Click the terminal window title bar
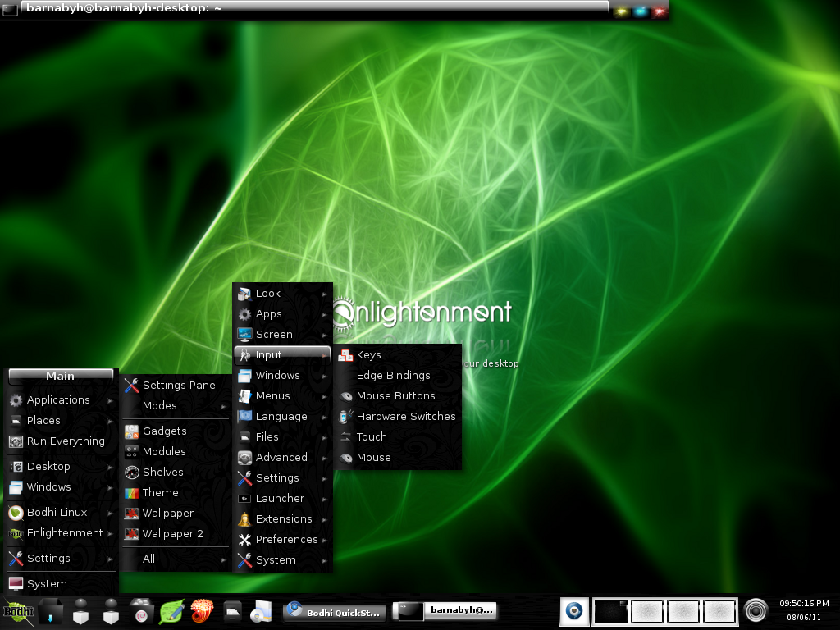 (x=316, y=7)
